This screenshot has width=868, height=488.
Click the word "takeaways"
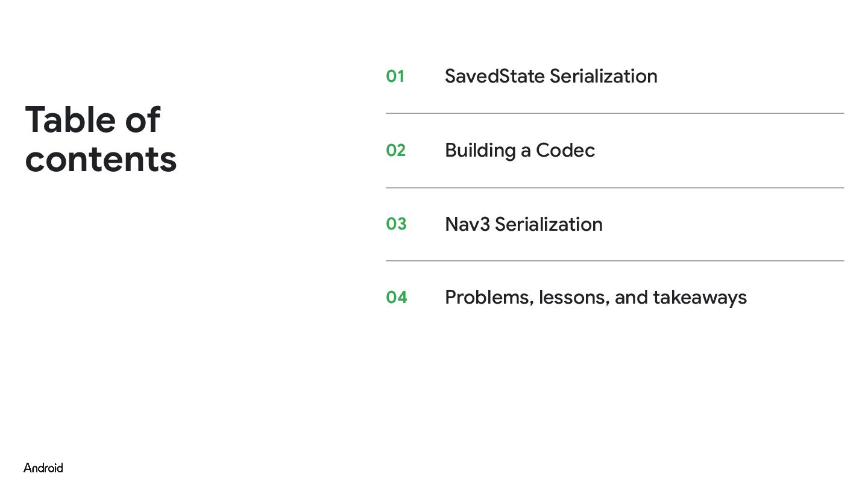coord(699,298)
